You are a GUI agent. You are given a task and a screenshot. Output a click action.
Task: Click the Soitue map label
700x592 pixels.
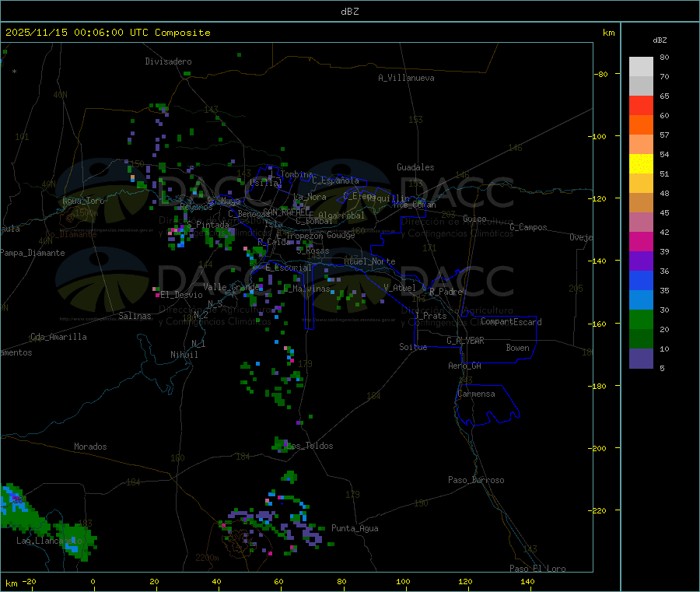[x=413, y=347]
